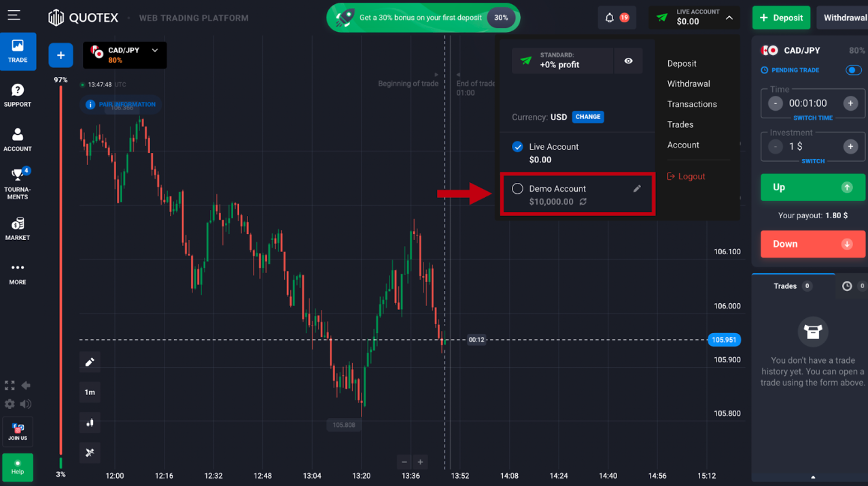Screen dimensions: 868x486
Task: Click the green Deposit button
Action: 781,18
